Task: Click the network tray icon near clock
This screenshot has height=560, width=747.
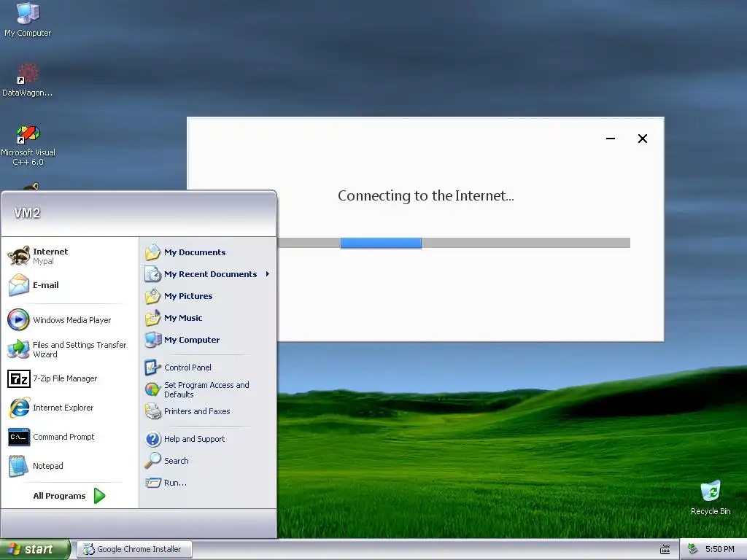Action: [693, 549]
